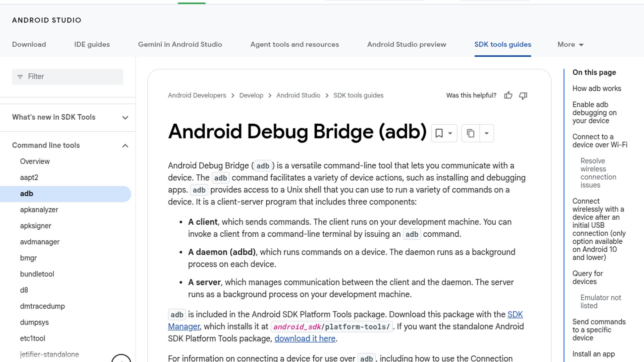Jump to Enable adb debugging on your device
The height and width of the screenshot is (362, 644).
594,113
